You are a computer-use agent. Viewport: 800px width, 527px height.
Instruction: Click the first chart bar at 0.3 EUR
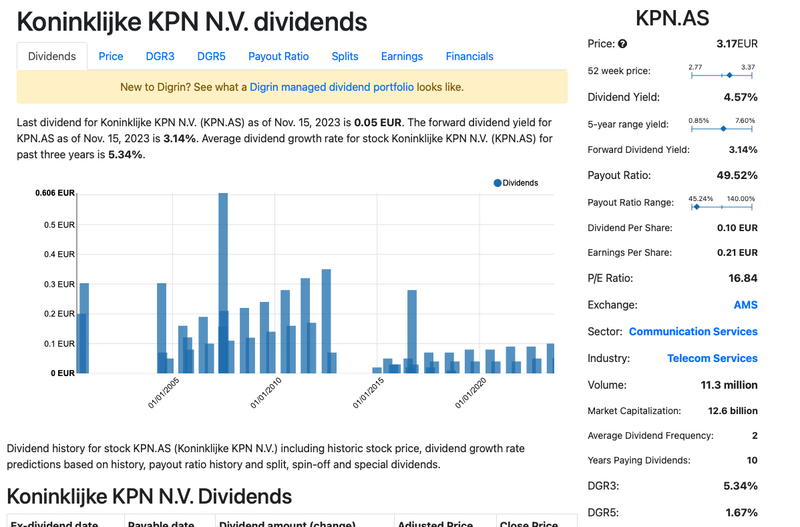point(84,328)
